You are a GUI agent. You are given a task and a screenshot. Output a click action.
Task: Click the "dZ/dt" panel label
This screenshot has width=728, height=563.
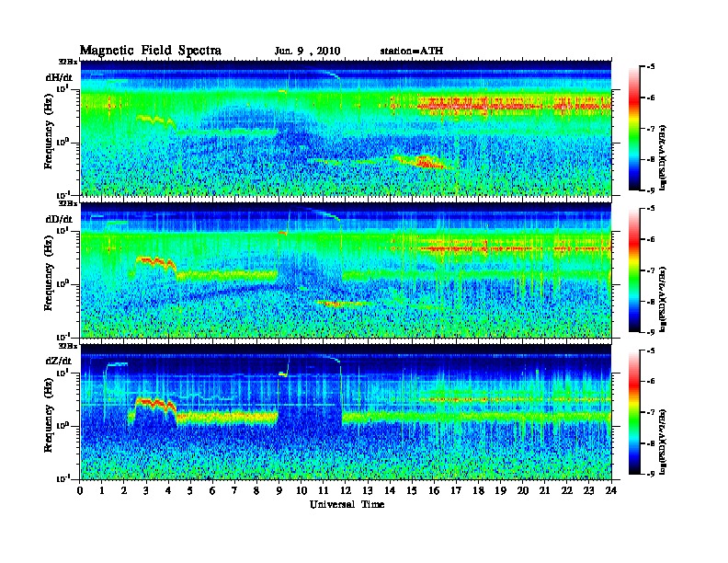point(59,361)
